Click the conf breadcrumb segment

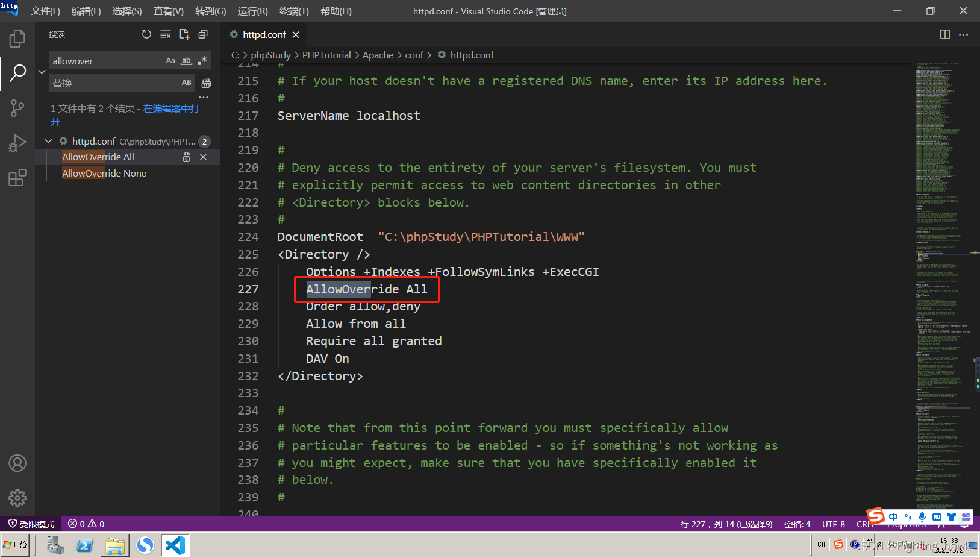(414, 55)
